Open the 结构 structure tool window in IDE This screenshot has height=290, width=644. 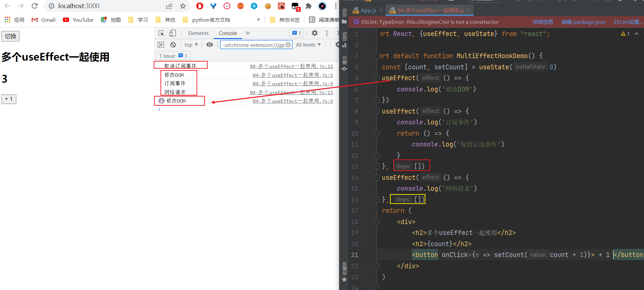(344, 39)
